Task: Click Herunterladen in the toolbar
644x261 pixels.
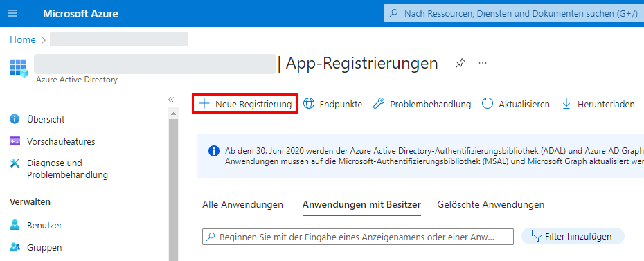Action: (x=598, y=105)
